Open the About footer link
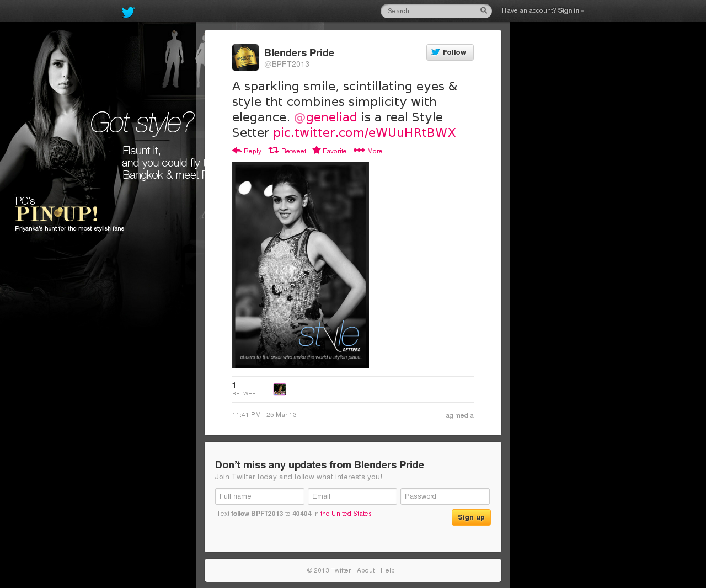The height and width of the screenshot is (588, 706). point(366,570)
